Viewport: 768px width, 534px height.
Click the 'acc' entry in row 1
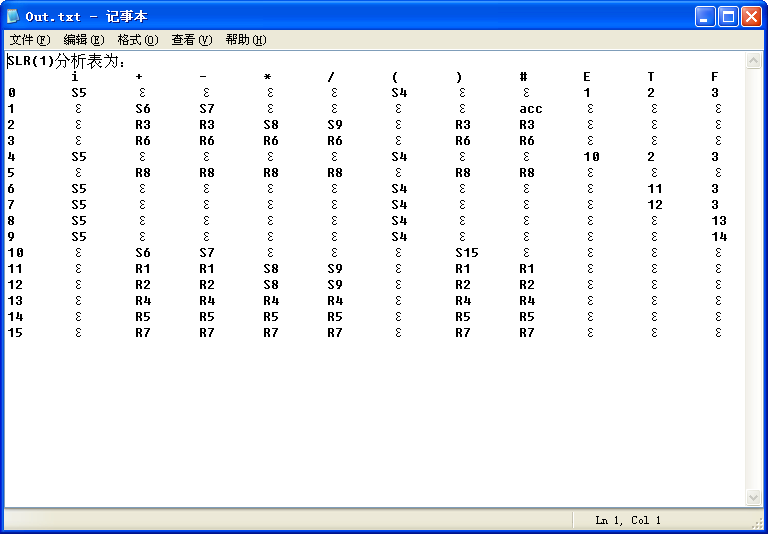point(531,109)
